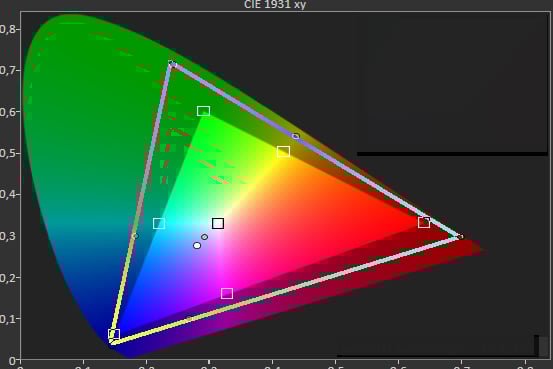Image resolution: width=553 pixels, height=369 pixels.
Task: Click the small gray circle near white point
Action: point(205,237)
